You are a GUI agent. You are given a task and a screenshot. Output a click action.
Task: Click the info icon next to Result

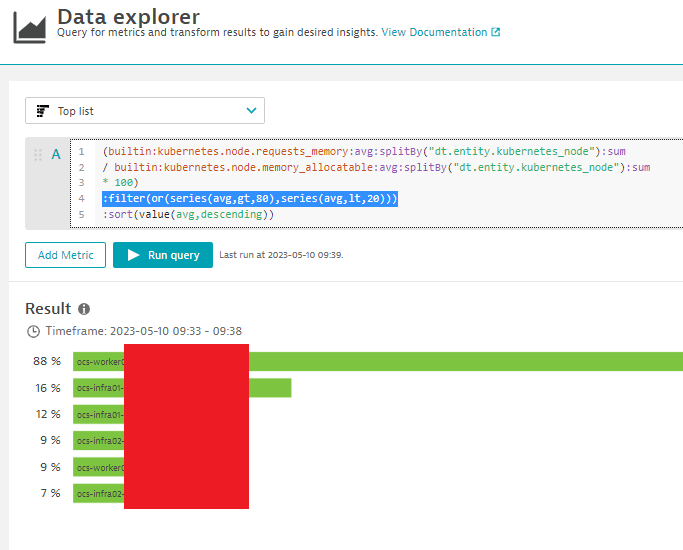(84, 309)
